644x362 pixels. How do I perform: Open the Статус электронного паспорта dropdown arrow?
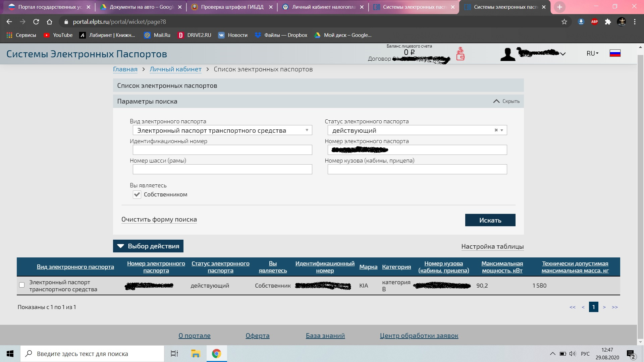(502, 130)
